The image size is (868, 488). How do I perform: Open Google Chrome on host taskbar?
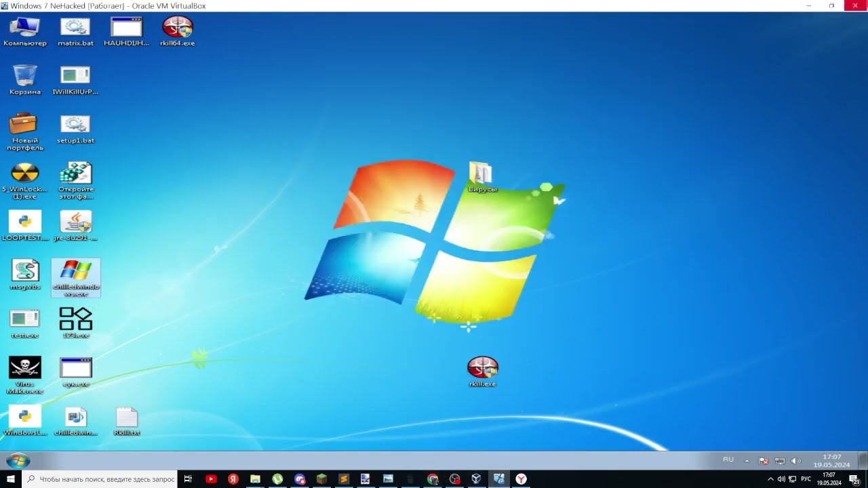point(433,479)
